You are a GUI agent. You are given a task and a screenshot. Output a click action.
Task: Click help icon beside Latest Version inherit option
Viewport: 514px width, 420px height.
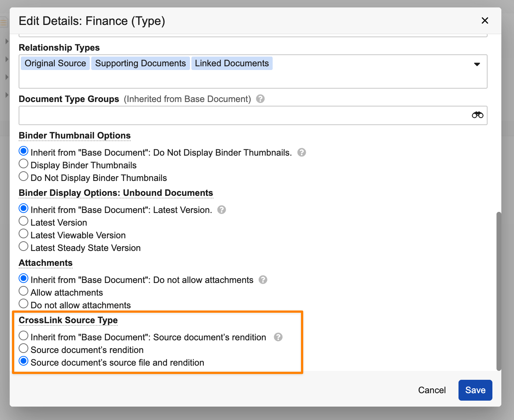[x=222, y=210]
